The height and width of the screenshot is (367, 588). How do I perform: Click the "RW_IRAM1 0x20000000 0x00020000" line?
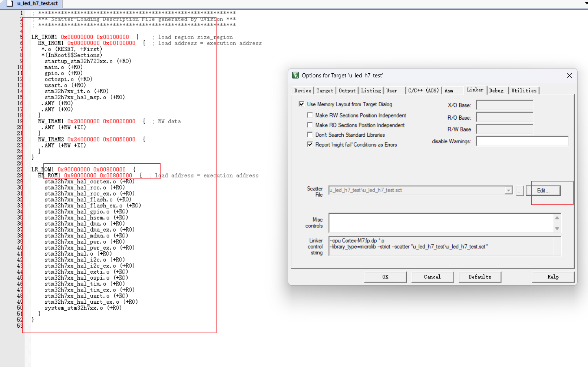click(87, 121)
